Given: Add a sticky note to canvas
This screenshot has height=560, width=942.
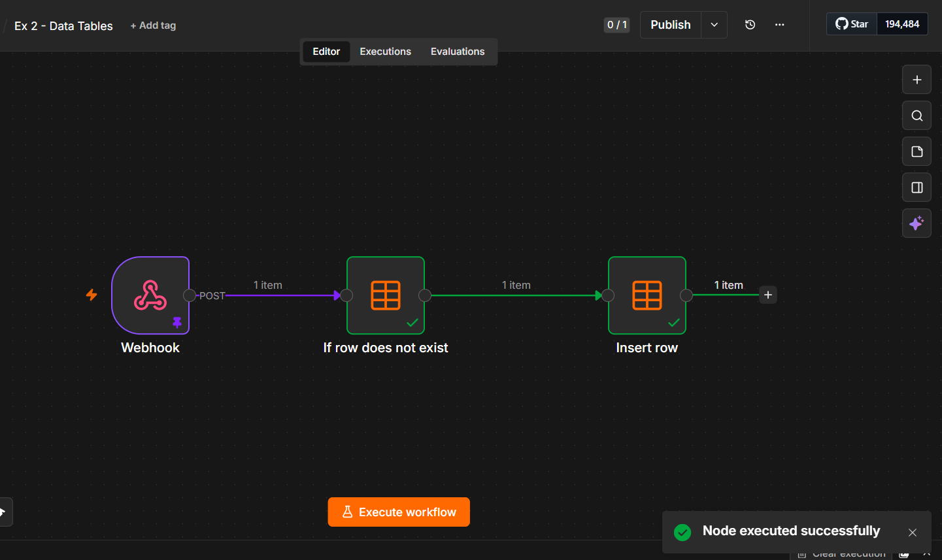Looking at the screenshot, I should [917, 152].
